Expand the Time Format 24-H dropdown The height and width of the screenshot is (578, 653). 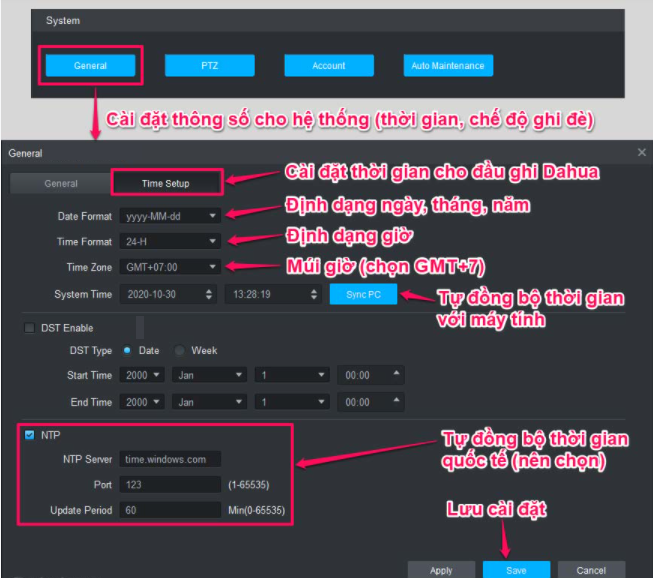tap(170, 241)
